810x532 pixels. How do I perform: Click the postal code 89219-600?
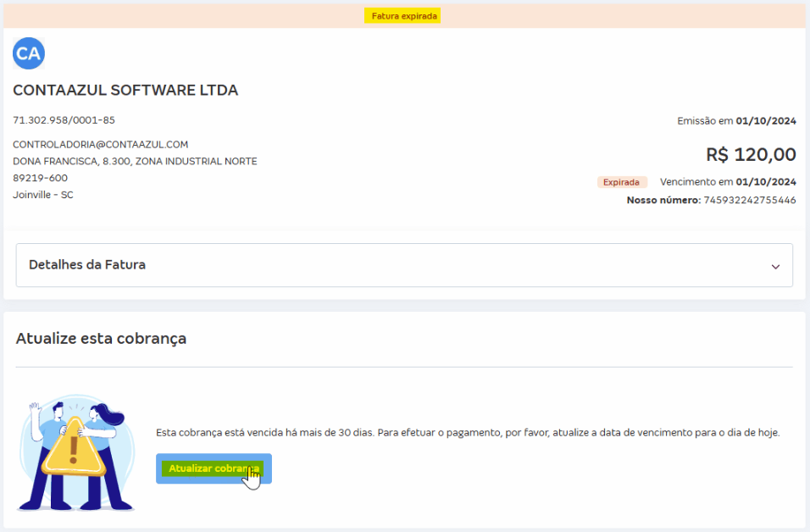pos(41,178)
